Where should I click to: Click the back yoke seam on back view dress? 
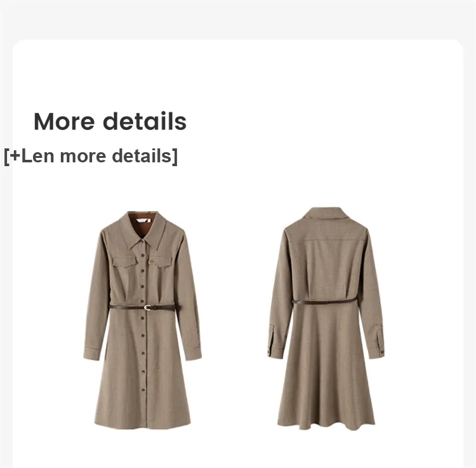pyautogui.click(x=326, y=240)
